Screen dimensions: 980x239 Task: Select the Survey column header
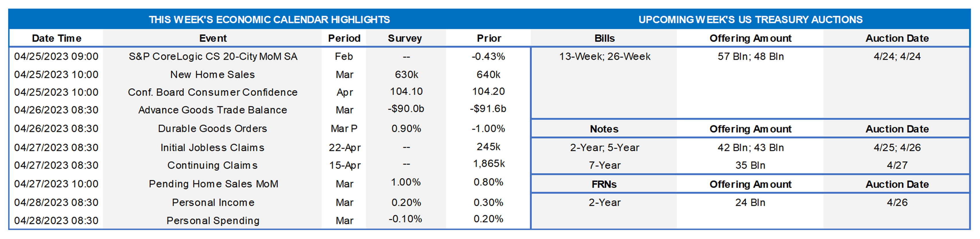click(405, 38)
